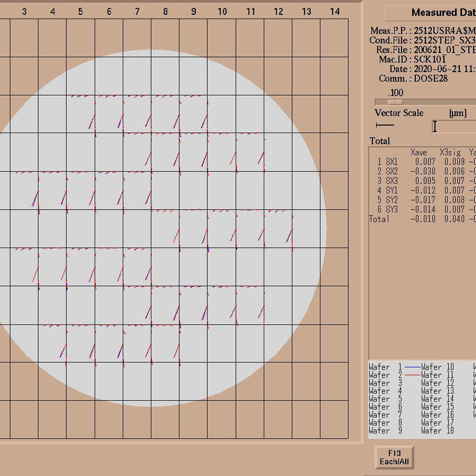Click SY3 Xave value -0.014
The width and height of the screenshot is (476, 476).
423,209
